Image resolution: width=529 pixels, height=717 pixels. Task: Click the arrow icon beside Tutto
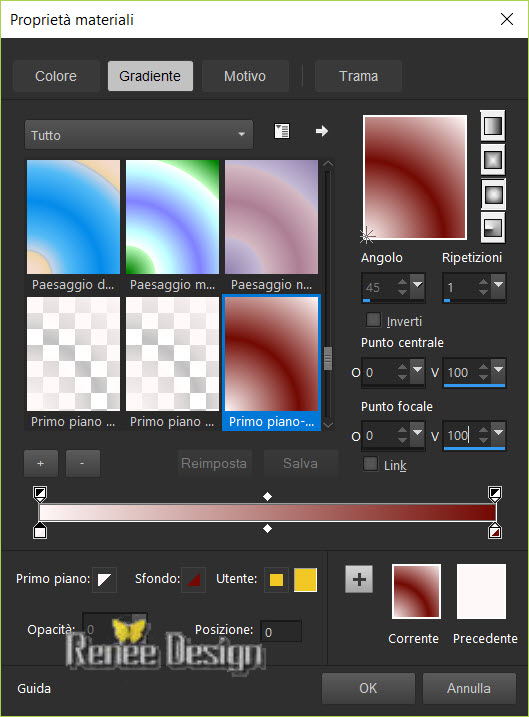pyautogui.click(x=322, y=131)
